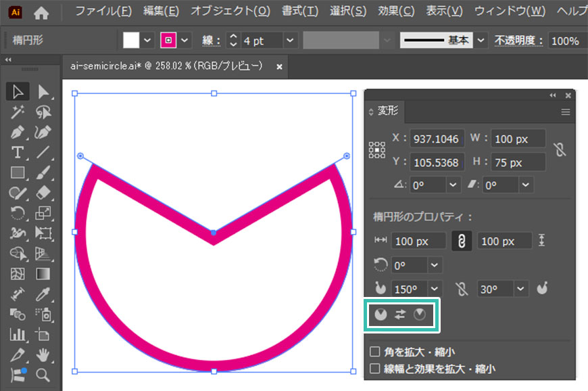Choose the Hand tool
The image size is (588, 391).
point(44,354)
